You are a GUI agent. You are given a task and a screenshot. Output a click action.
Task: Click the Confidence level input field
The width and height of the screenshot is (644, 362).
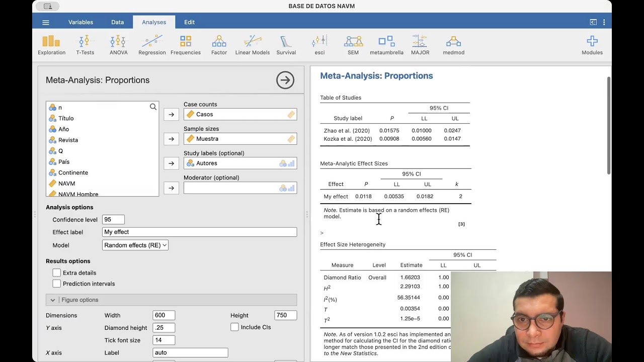pyautogui.click(x=113, y=220)
